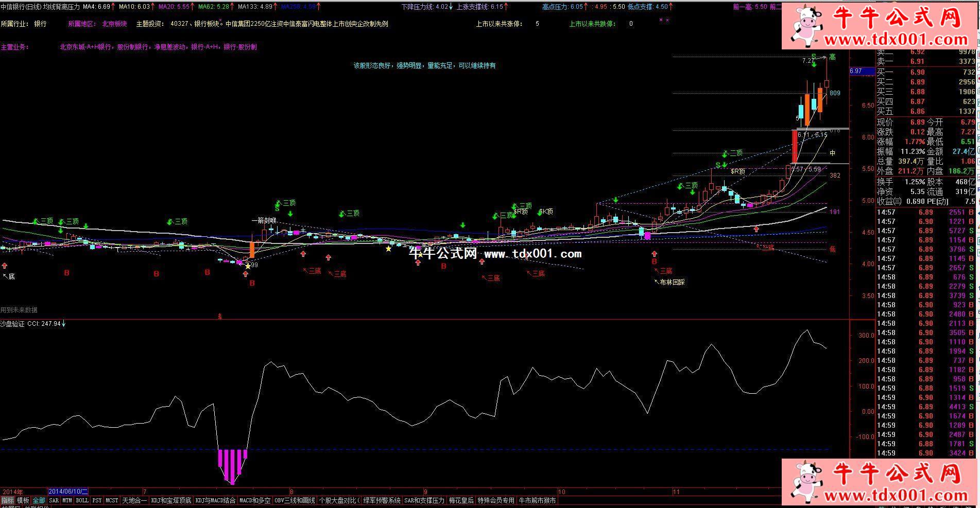Viewport: 980px width, 508px height.
Task: Open the SAR indicator tab
Action: 54,500
